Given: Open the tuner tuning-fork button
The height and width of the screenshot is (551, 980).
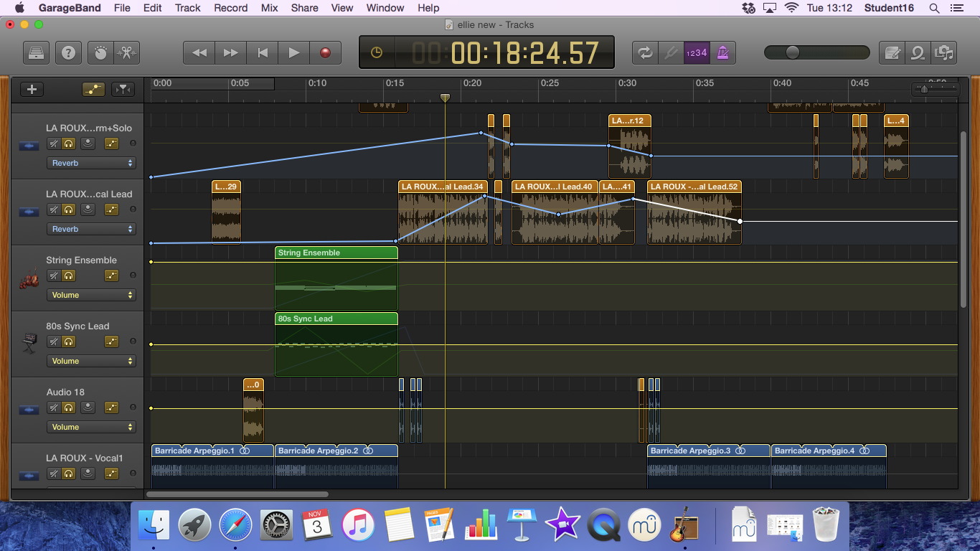Looking at the screenshot, I should [671, 52].
